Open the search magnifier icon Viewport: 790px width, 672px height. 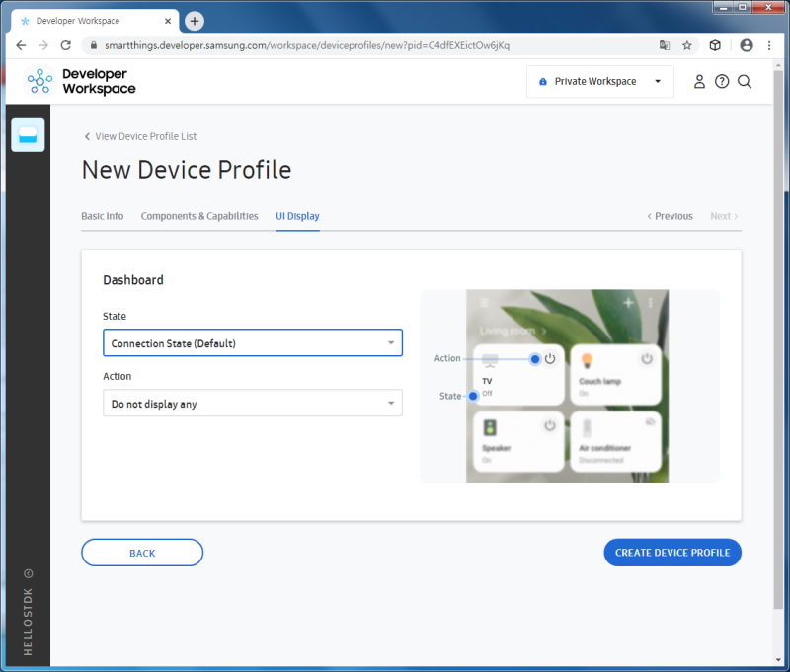coord(746,82)
